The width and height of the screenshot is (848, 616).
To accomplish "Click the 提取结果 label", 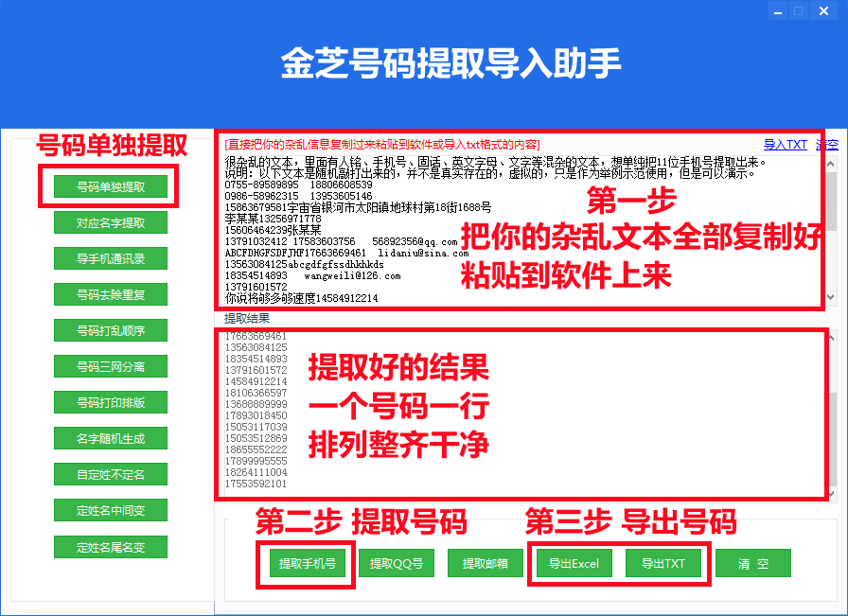I will 247,319.
